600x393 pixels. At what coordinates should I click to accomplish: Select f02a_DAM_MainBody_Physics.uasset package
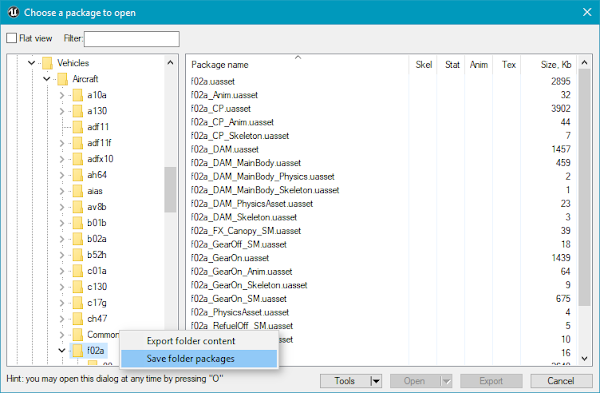262,176
